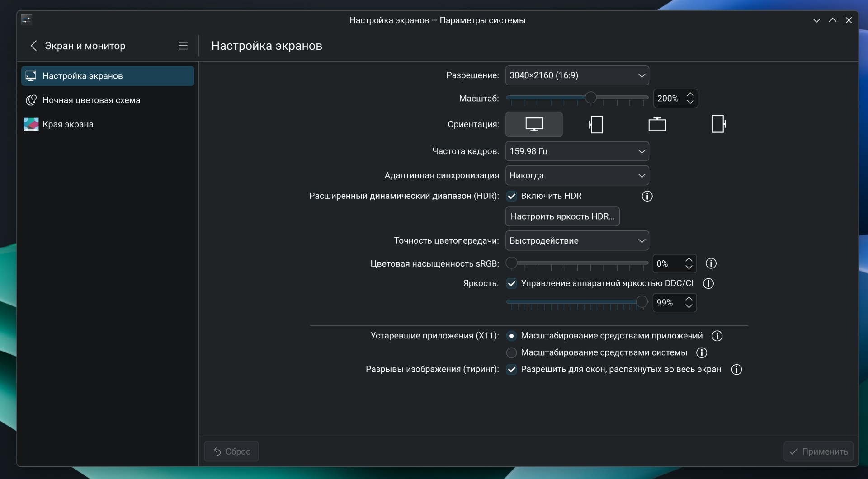868x479 pixels.
Task: Show info for sRGB color saturation
Action: coord(711,263)
